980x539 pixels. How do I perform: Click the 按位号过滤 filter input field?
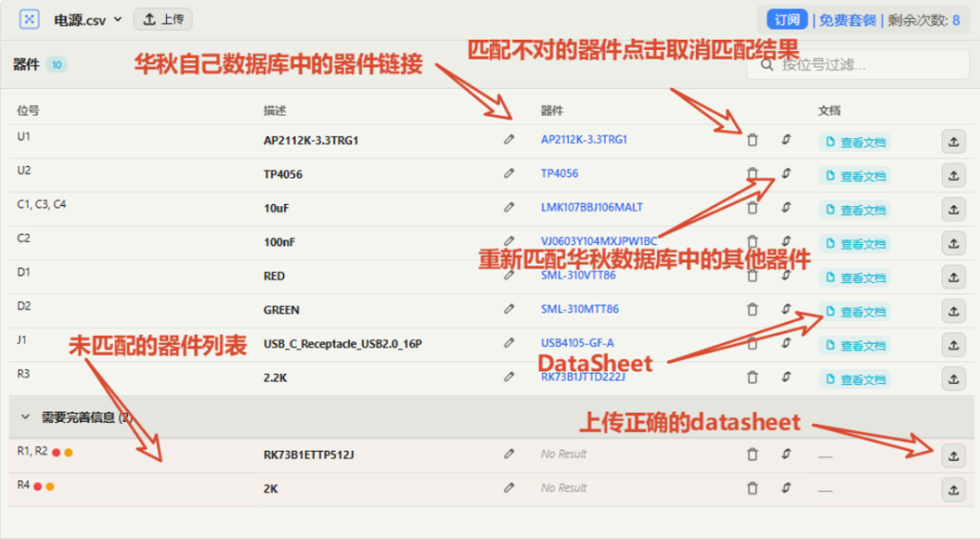(x=858, y=64)
